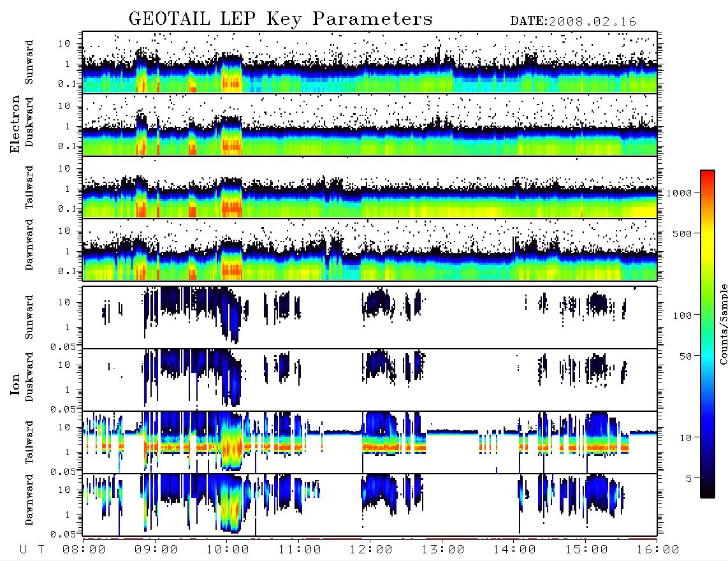Click the vertical 'Ion' group label
Viewport: 728px width, 561px height.
15,384
